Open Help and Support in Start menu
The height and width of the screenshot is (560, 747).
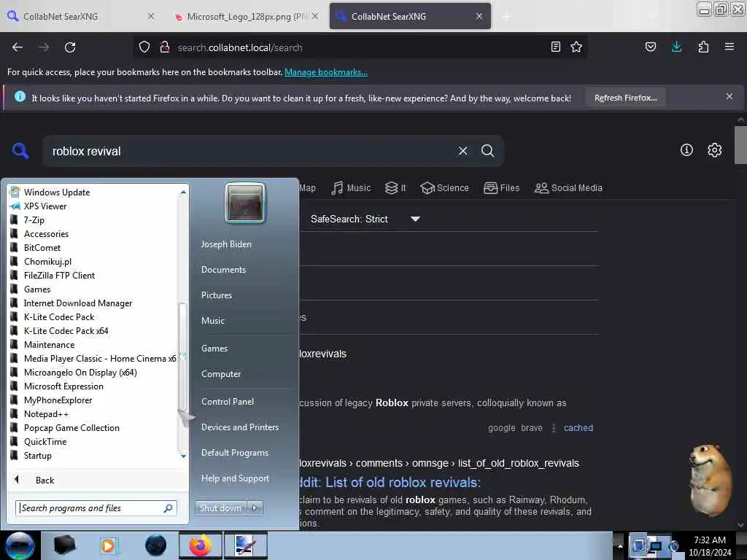[x=235, y=478]
